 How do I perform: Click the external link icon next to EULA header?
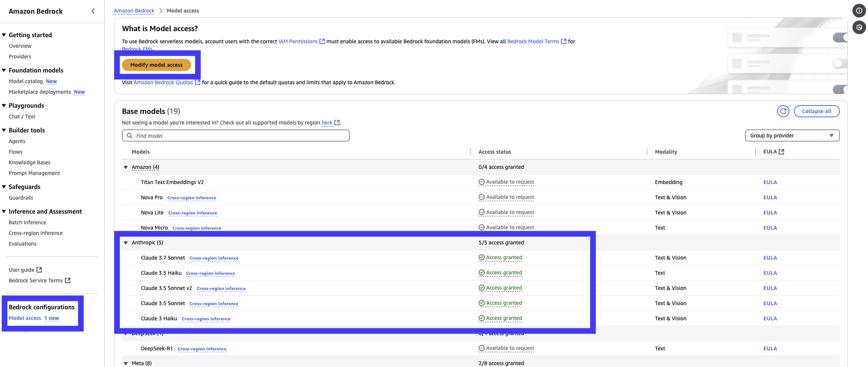coord(781,152)
